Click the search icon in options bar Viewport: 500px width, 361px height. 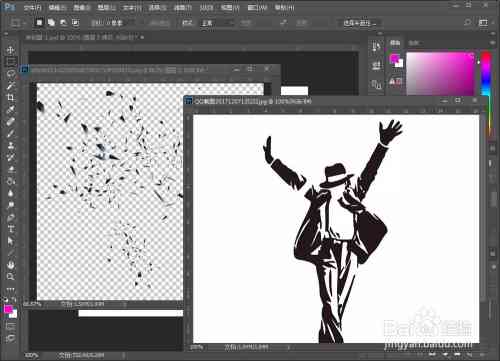click(x=468, y=22)
